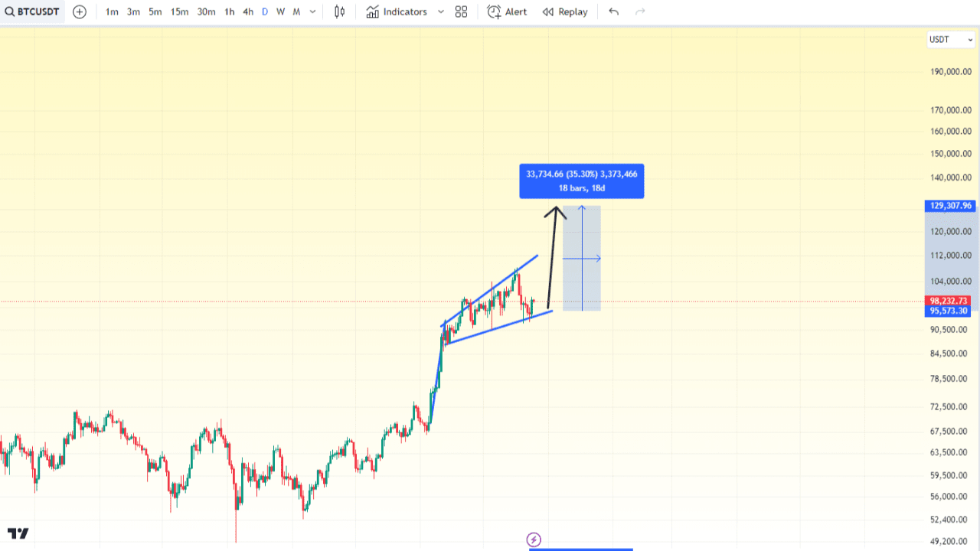
Task: Select the lower blue wedge trendline
Action: pos(498,328)
